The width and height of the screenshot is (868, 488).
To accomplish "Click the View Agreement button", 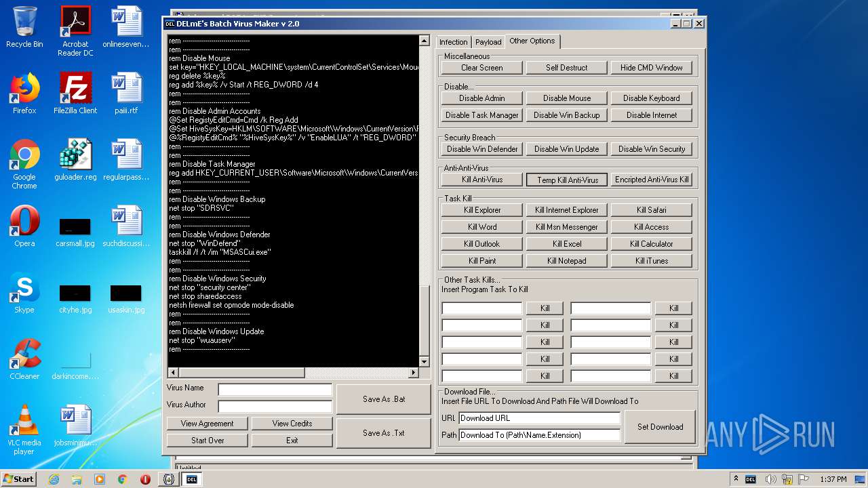I will 207,424.
